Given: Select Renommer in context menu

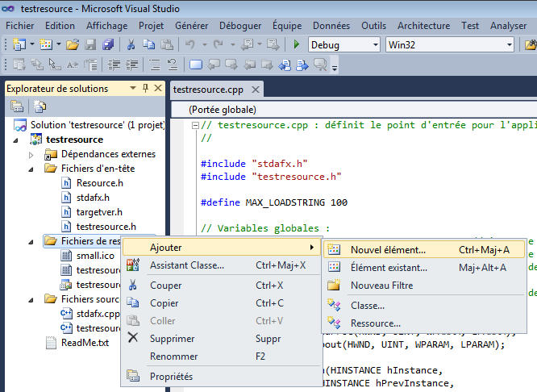Looking at the screenshot, I should point(222,357).
